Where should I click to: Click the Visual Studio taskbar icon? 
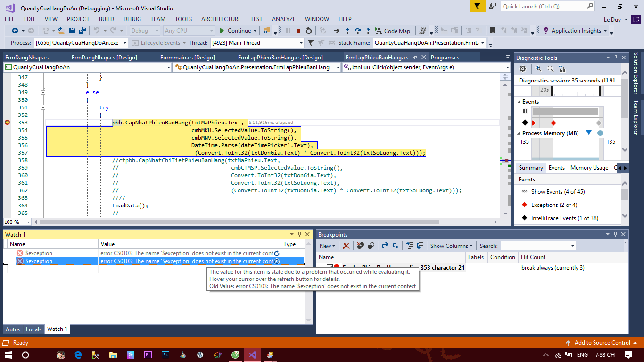252,354
